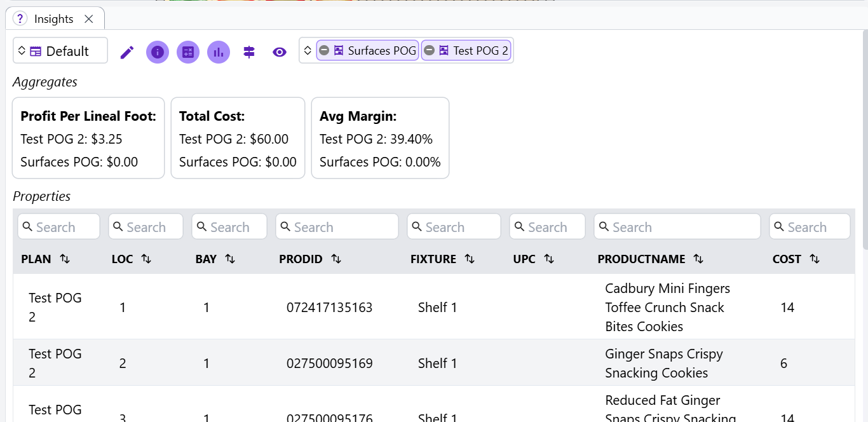Expand the planogram selector chevron

[308, 50]
